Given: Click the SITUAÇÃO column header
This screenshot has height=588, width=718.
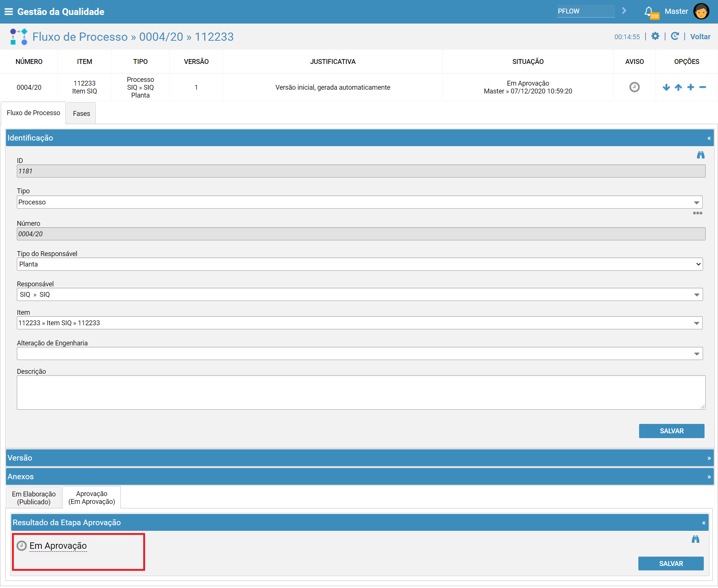Looking at the screenshot, I should point(528,62).
